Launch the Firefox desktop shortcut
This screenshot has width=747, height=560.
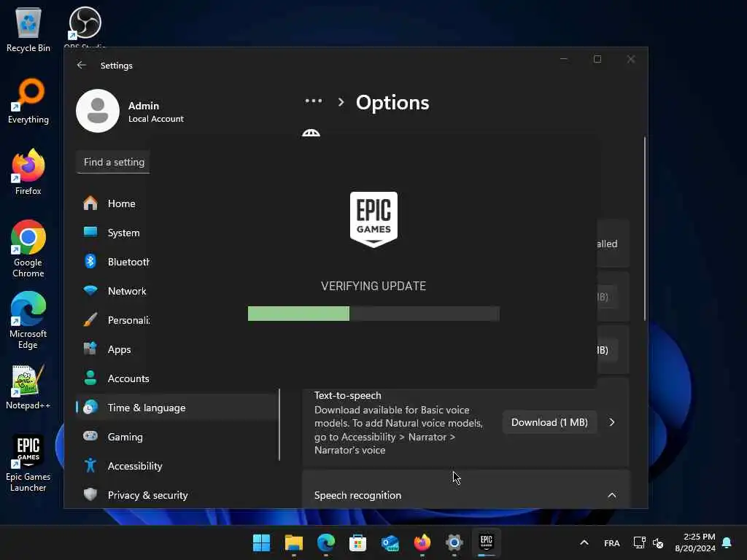pos(28,172)
